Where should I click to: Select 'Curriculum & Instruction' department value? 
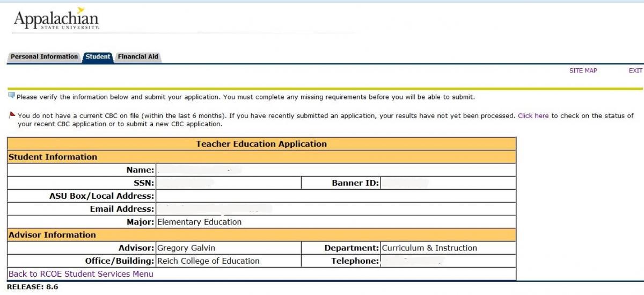tap(429, 248)
